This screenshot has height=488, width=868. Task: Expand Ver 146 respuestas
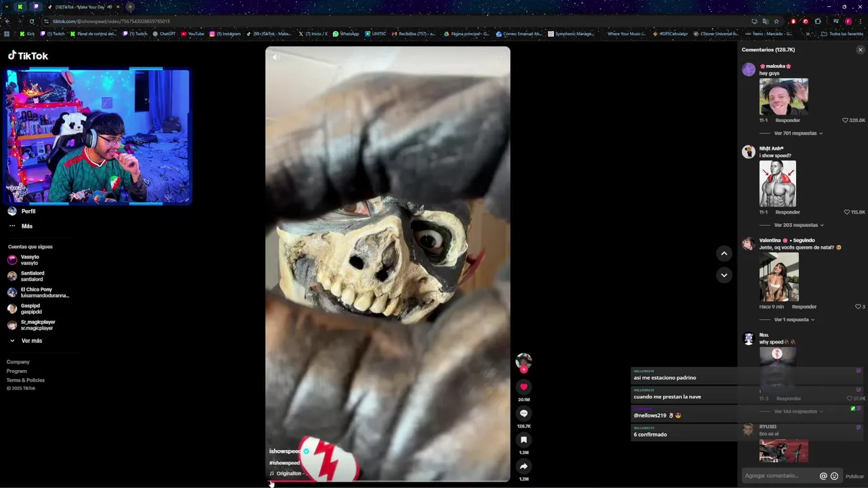(798, 411)
